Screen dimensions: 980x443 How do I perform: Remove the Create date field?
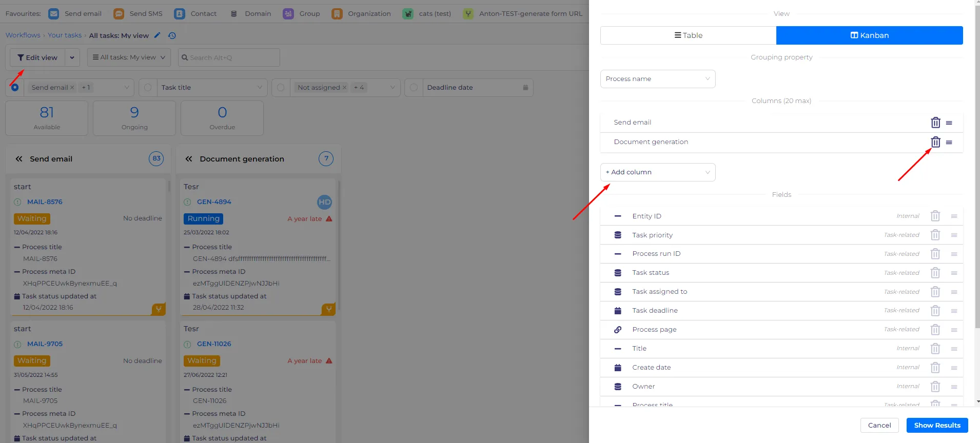pyautogui.click(x=935, y=368)
